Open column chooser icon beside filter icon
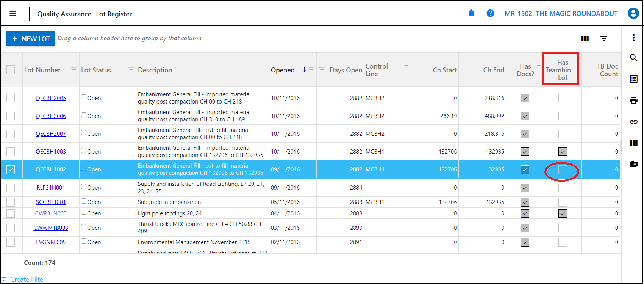Viewport: 644px width, 284px height. 585,39
